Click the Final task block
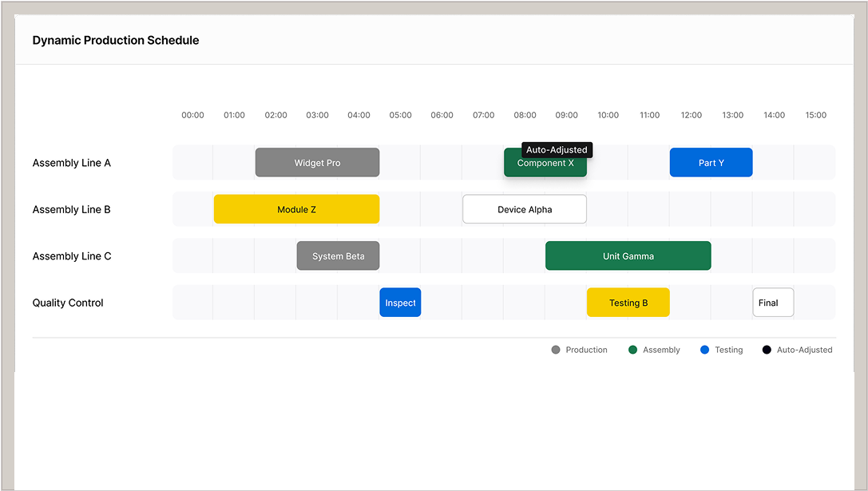The height and width of the screenshot is (491, 868). click(x=772, y=303)
